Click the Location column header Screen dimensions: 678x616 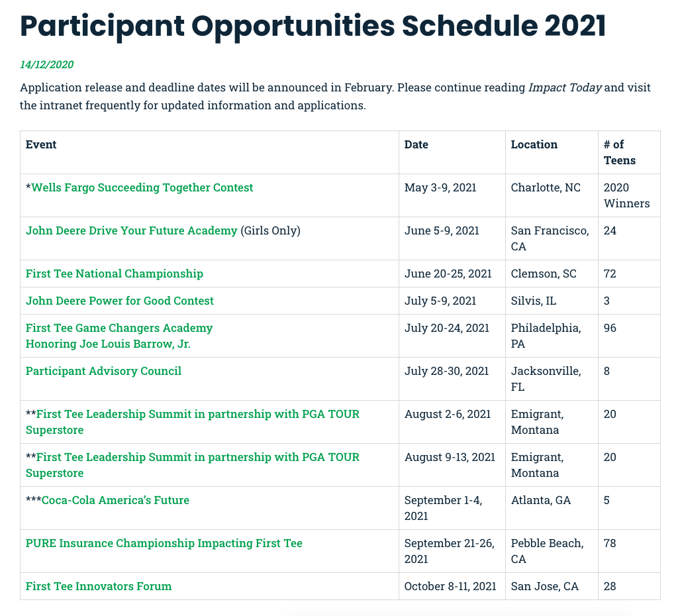534,144
